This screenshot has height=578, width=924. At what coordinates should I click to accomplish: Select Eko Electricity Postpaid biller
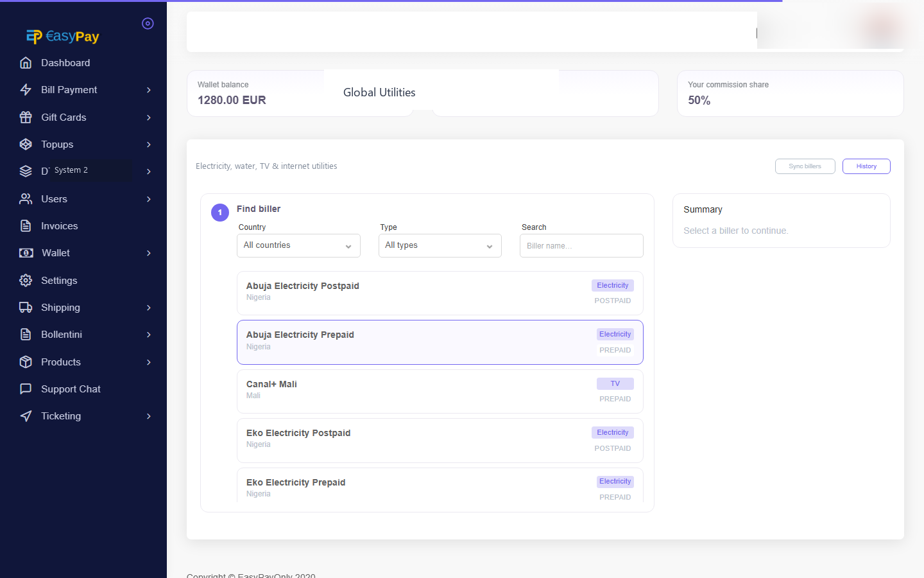(x=440, y=441)
